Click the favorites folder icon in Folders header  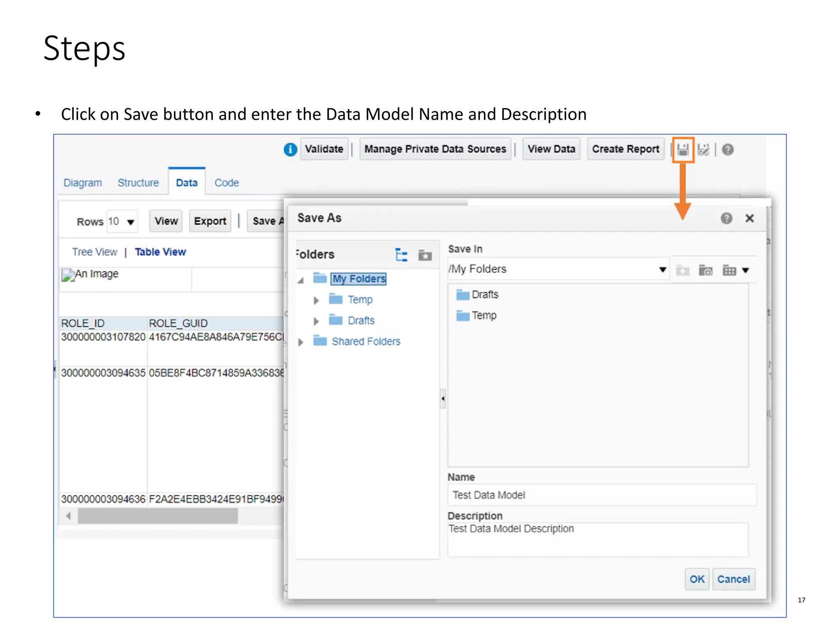click(425, 255)
